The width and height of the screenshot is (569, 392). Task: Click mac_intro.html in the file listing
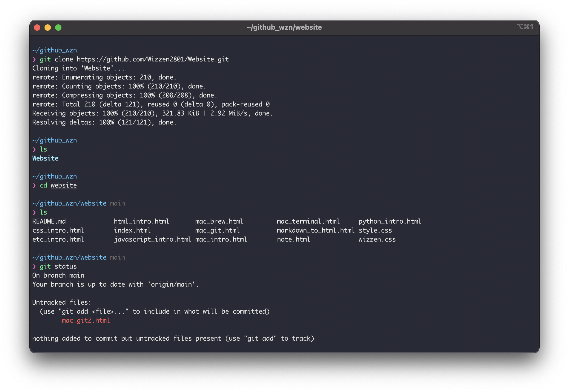click(221, 239)
